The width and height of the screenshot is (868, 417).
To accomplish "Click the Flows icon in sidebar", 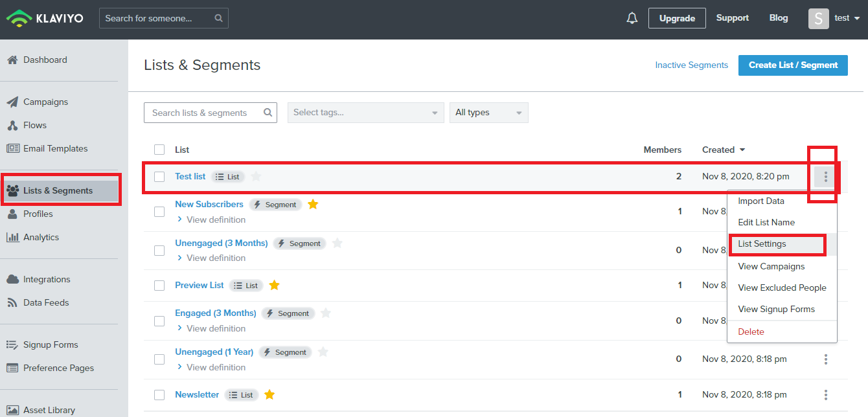I will click(x=12, y=125).
